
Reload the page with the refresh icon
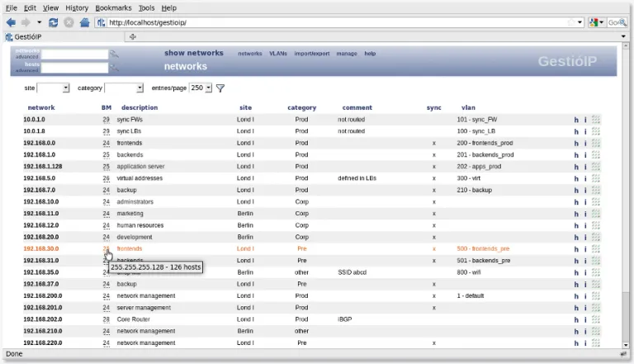[53, 22]
